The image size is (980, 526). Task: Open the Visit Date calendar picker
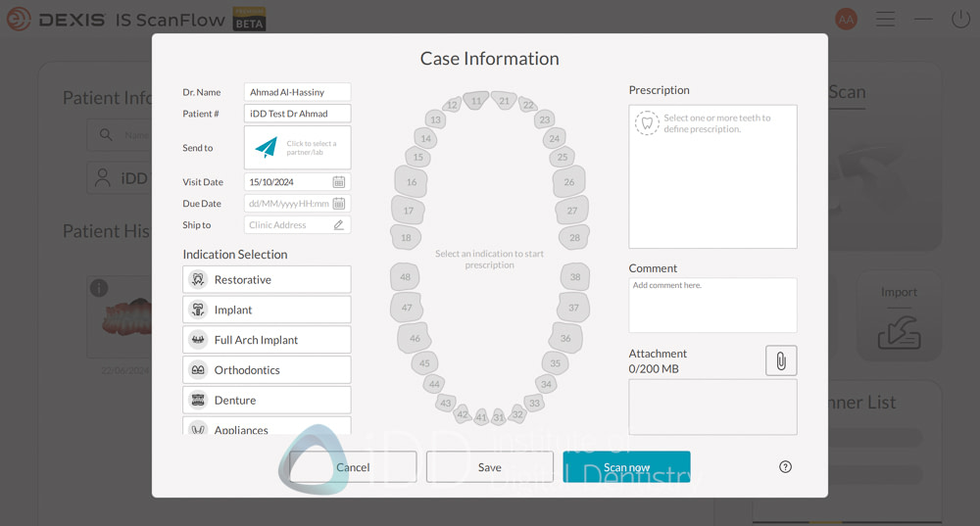(x=339, y=182)
